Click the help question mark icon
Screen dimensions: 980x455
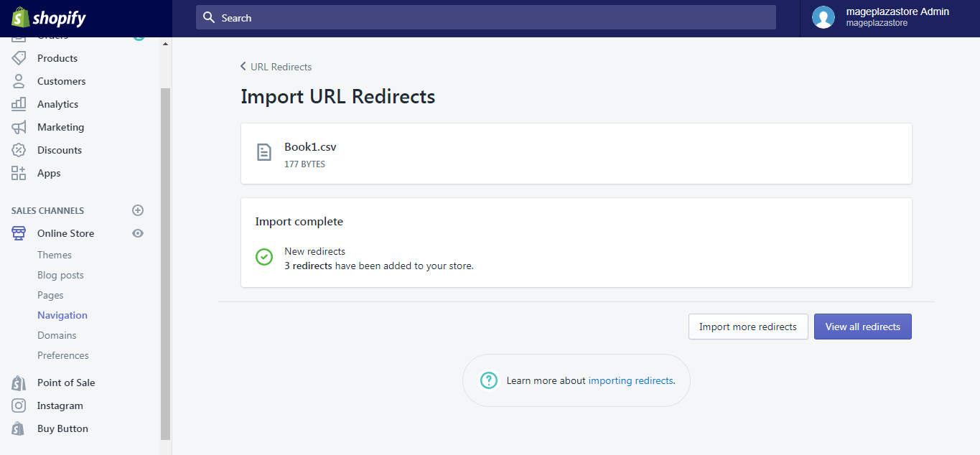pos(489,380)
